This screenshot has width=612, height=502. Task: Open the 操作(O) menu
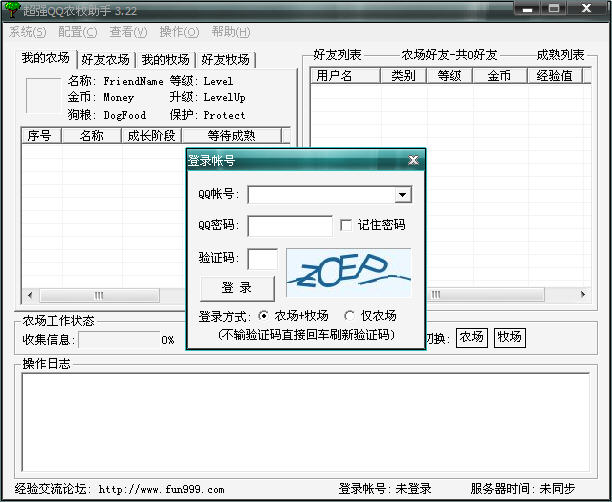[x=180, y=32]
